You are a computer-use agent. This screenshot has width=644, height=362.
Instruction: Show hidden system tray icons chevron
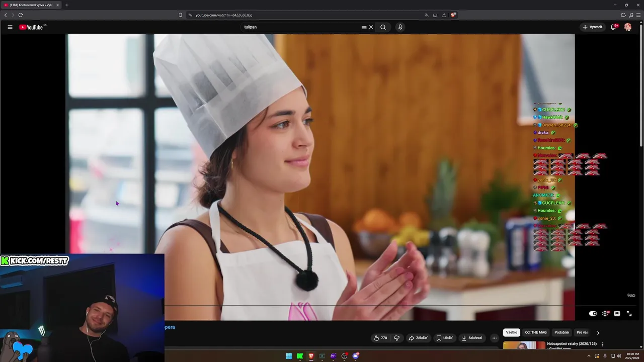tap(589, 356)
